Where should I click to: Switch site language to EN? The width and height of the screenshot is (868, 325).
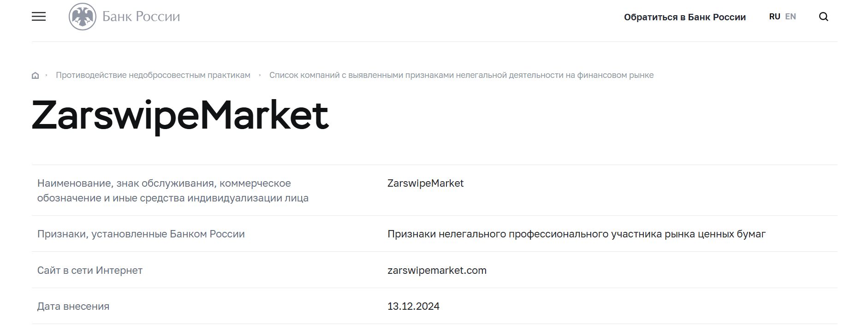tap(791, 17)
